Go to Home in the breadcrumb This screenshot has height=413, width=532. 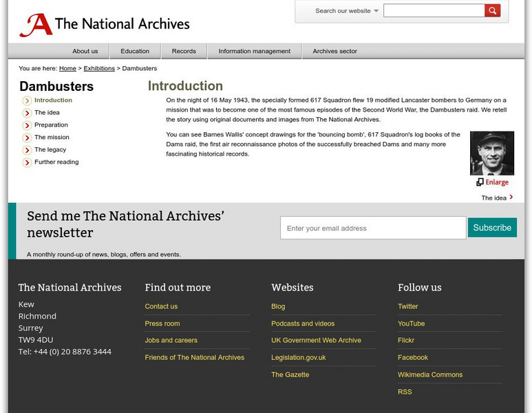[67, 69]
